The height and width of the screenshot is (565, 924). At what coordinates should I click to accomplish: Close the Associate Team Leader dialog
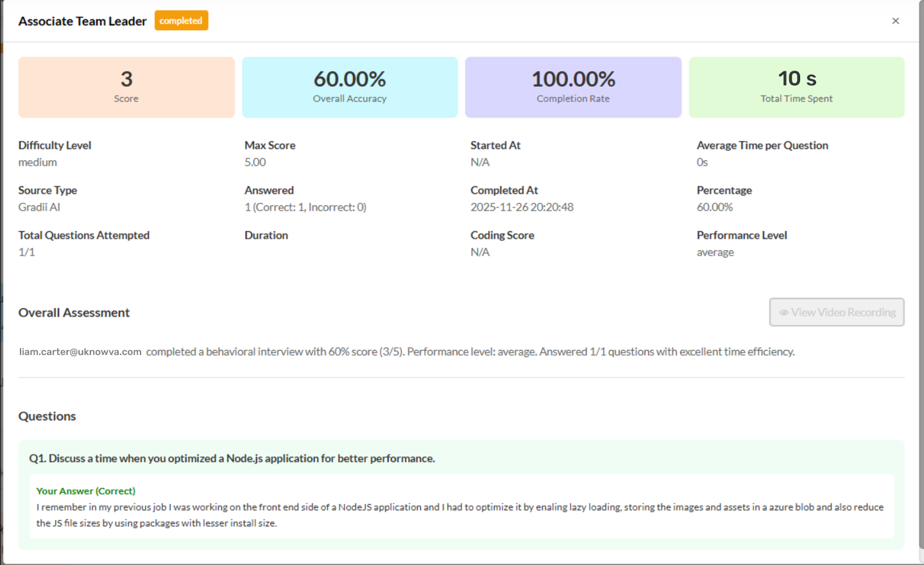(895, 21)
